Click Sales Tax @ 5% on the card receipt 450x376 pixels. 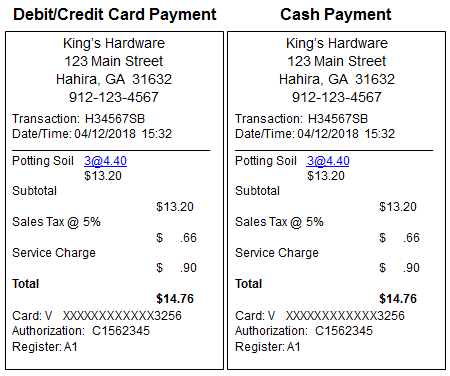pyautogui.click(x=56, y=222)
